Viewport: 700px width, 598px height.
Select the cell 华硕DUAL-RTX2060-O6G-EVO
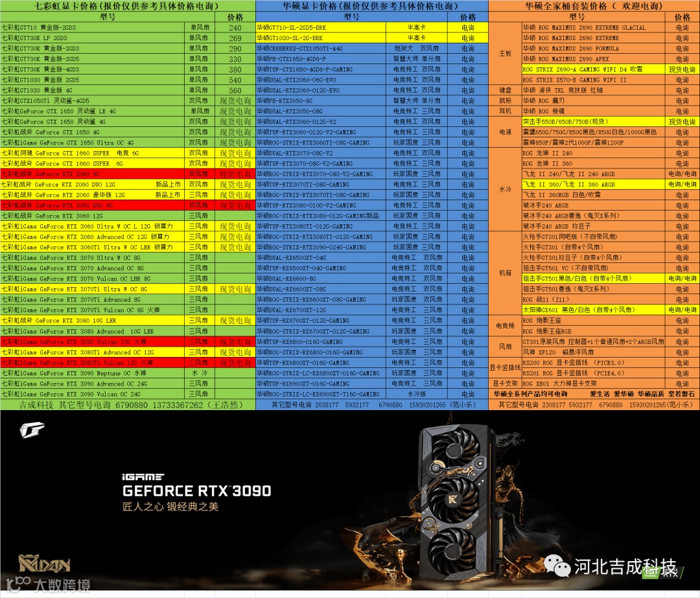tap(321, 80)
